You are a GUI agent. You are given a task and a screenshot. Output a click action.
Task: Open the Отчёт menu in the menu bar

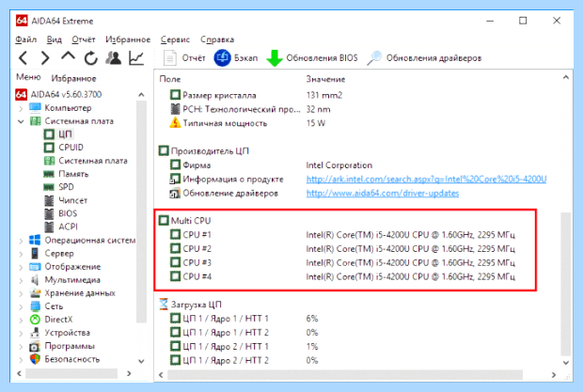[x=84, y=39]
